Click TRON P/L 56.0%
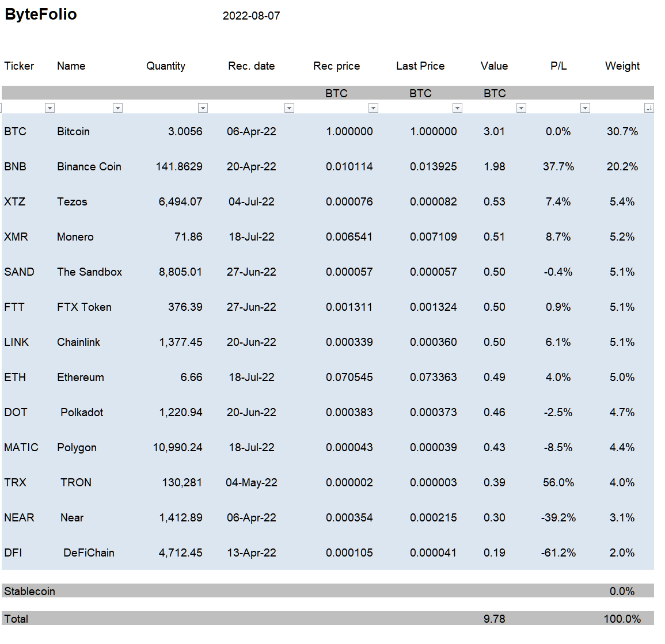This screenshot has height=644, width=665. click(558, 482)
